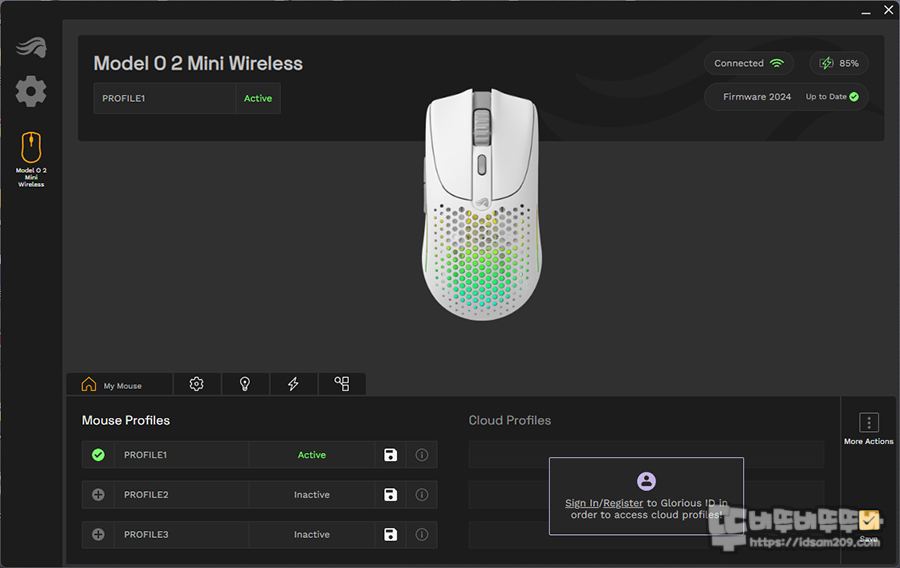The width and height of the screenshot is (900, 568).
Task: Show info for PROFILE3
Action: 422,535
